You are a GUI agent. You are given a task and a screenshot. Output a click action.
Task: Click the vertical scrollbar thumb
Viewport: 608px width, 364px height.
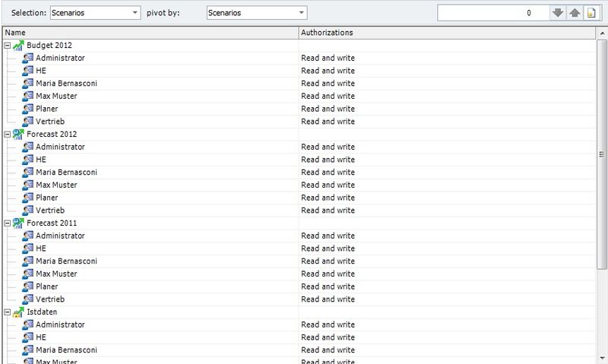click(x=602, y=154)
